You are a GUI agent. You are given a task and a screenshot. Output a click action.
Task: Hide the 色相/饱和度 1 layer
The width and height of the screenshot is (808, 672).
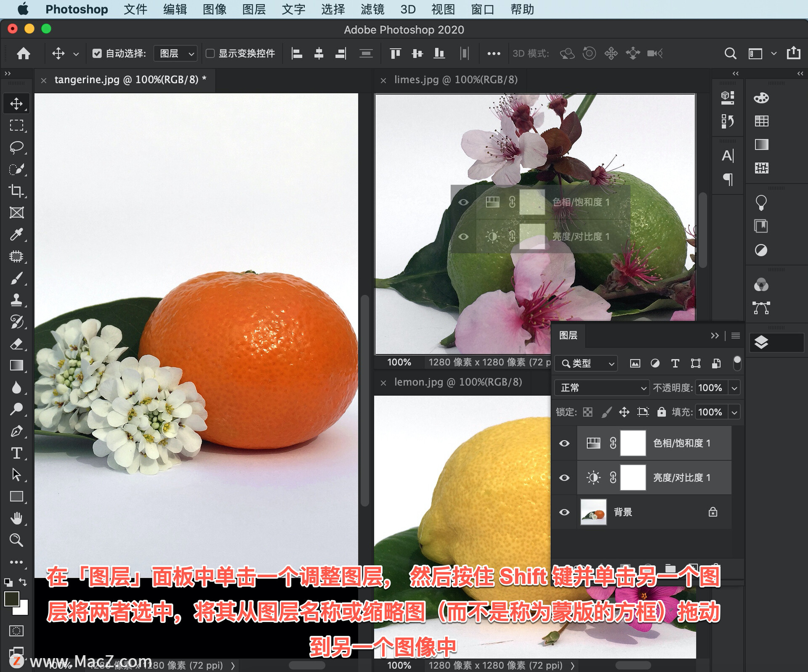coord(564,443)
